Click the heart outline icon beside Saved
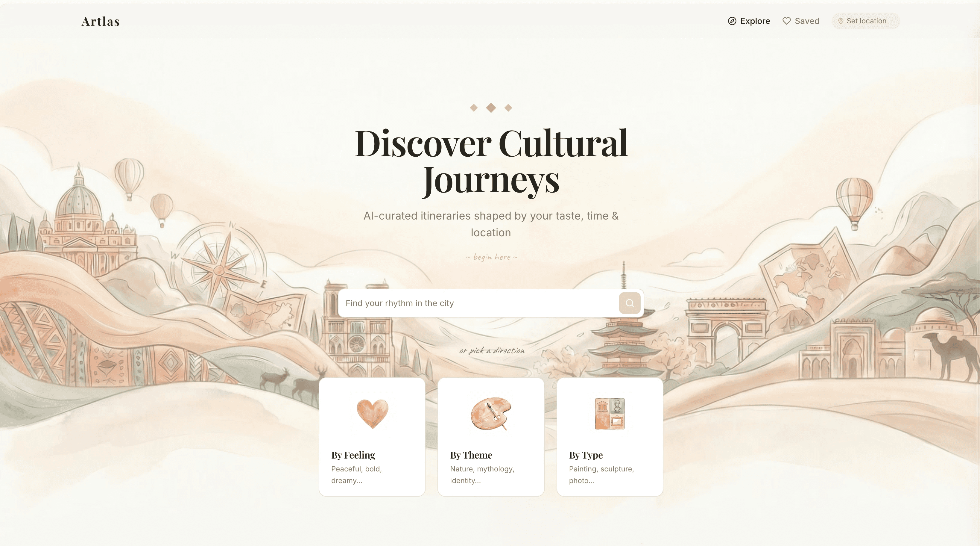The height and width of the screenshot is (546, 980). point(786,21)
